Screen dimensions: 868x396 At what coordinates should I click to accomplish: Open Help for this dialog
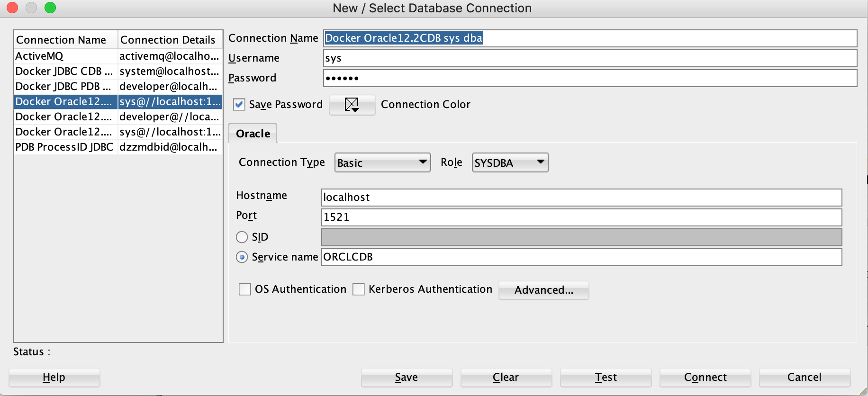tap(54, 378)
